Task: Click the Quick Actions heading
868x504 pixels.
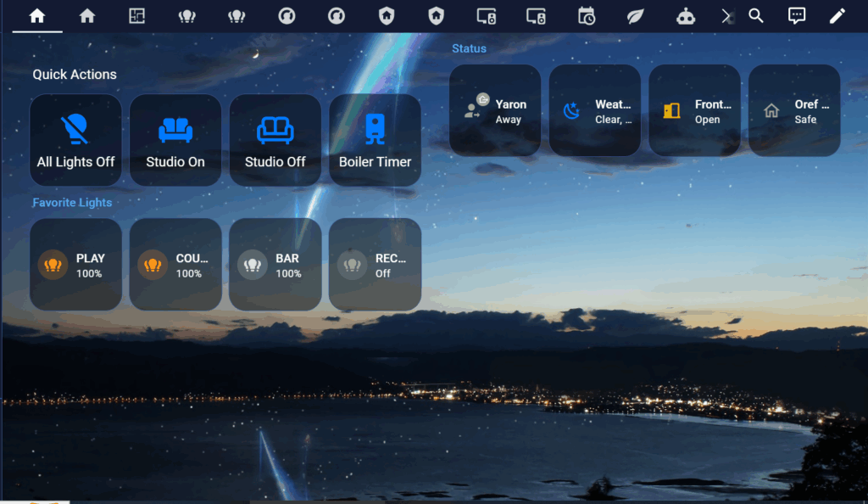Action: [75, 74]
